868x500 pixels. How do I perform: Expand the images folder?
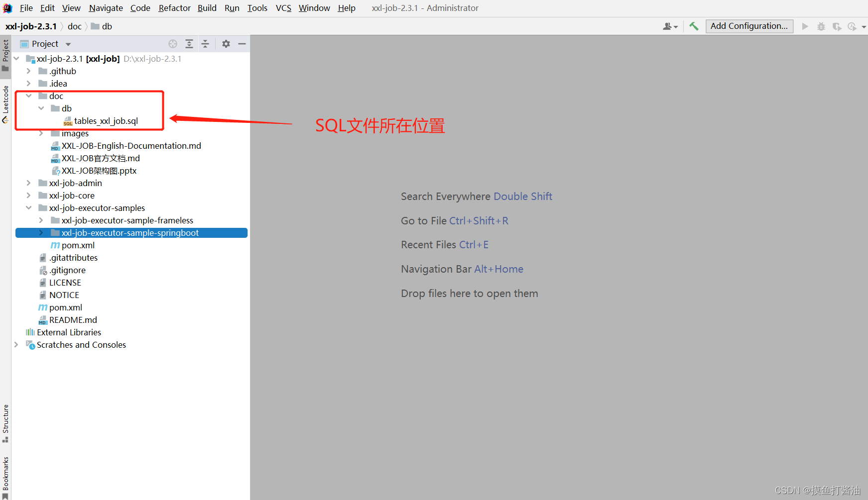point(41,133)
